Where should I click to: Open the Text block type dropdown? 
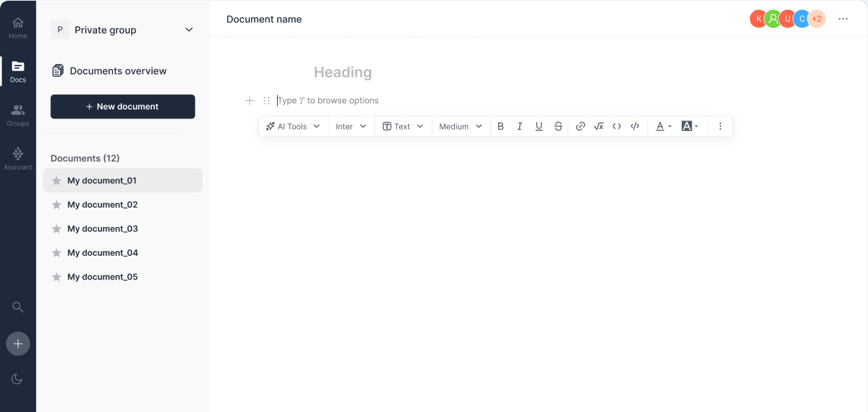coord(403,126)
